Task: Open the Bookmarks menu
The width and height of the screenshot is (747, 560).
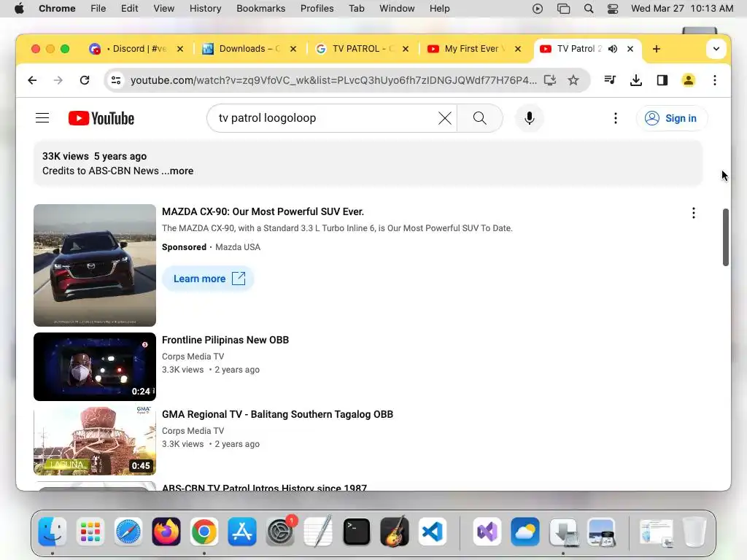Action: pyautogui.click(x=260, y=9)
